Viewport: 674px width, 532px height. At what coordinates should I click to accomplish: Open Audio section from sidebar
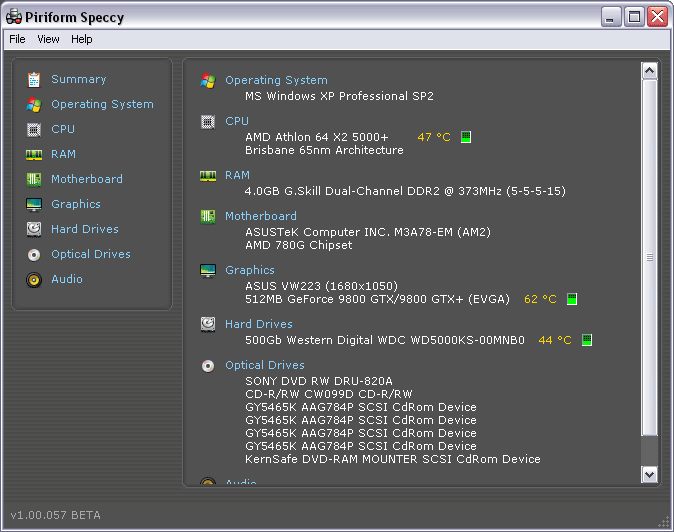click(67, 279)
